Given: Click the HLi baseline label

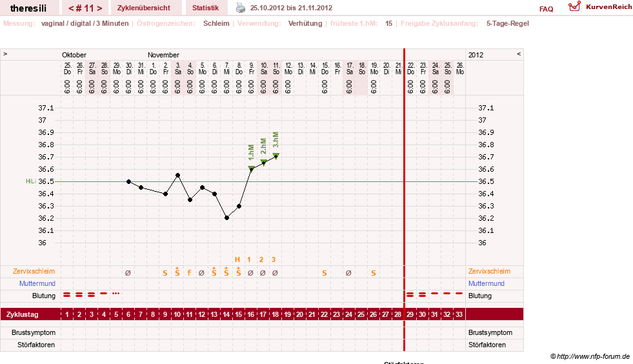Looking at the screenshot, I should (31, 181).
